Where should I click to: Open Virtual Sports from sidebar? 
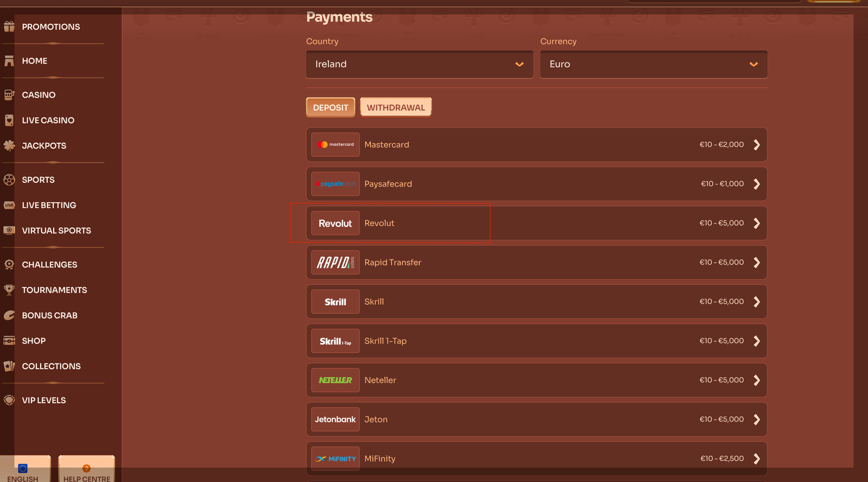pyautogui.click(x=56, y=231)
